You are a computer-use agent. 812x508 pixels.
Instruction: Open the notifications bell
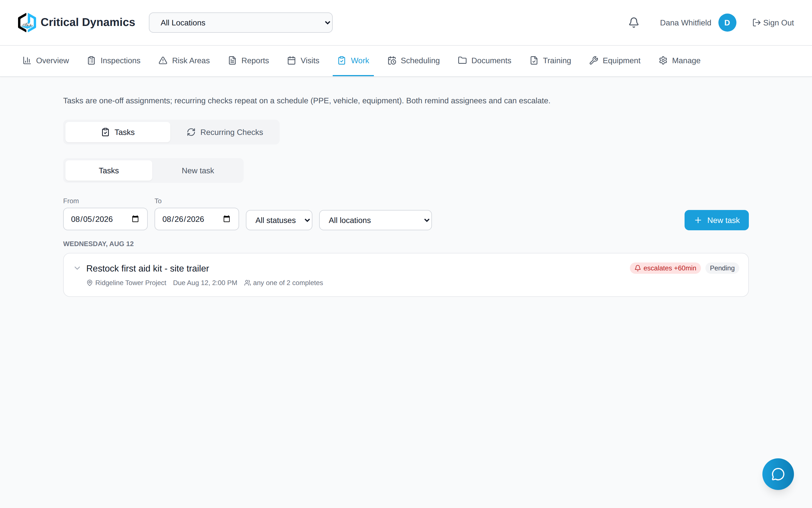[634, 23]
